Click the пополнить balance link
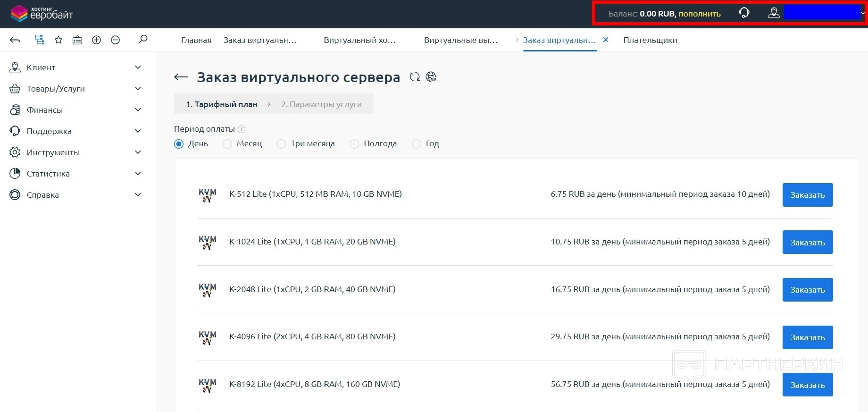868x412 pixels. pos(699,14)
